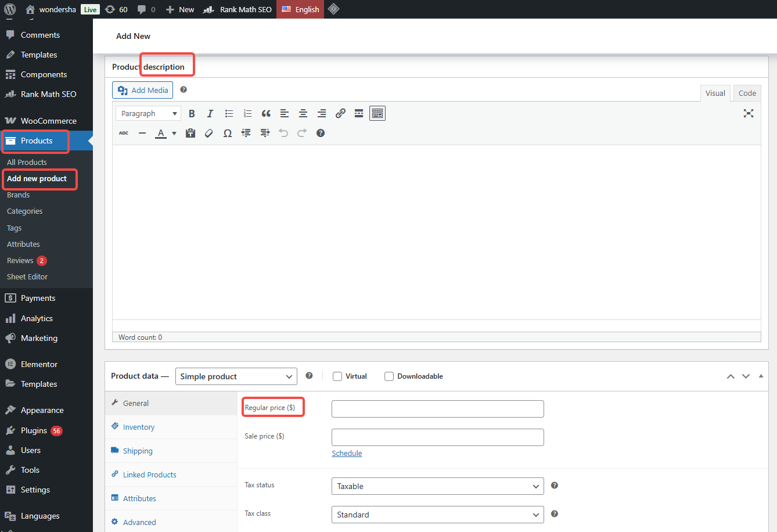Apply italic formatting
Image resolution: width=777 pixels, height=532 pixels.
[x=210, y=113]
